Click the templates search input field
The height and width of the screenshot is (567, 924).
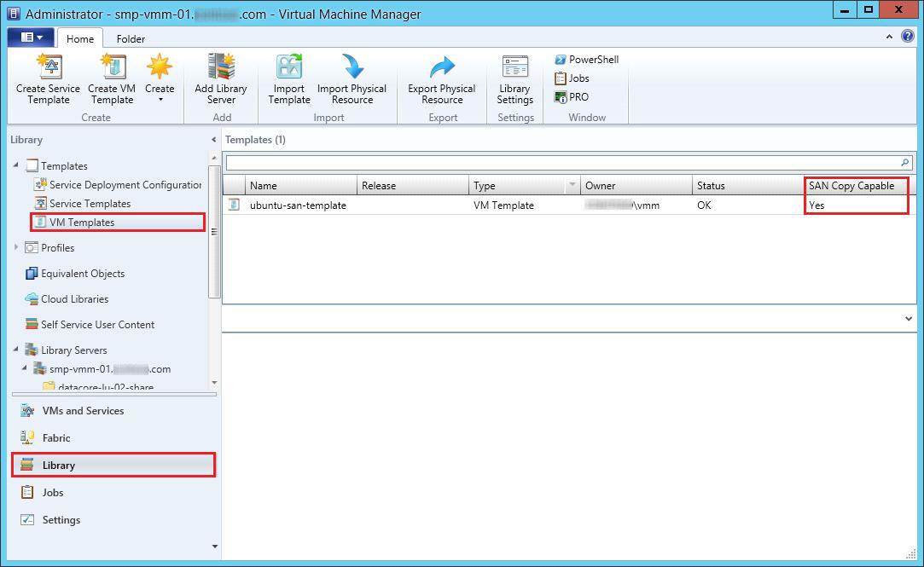(x=561, y=162)
